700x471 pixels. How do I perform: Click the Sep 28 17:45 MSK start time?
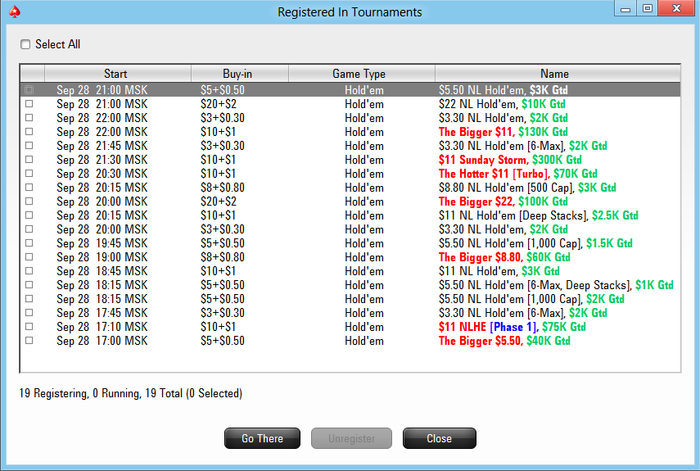102,313
